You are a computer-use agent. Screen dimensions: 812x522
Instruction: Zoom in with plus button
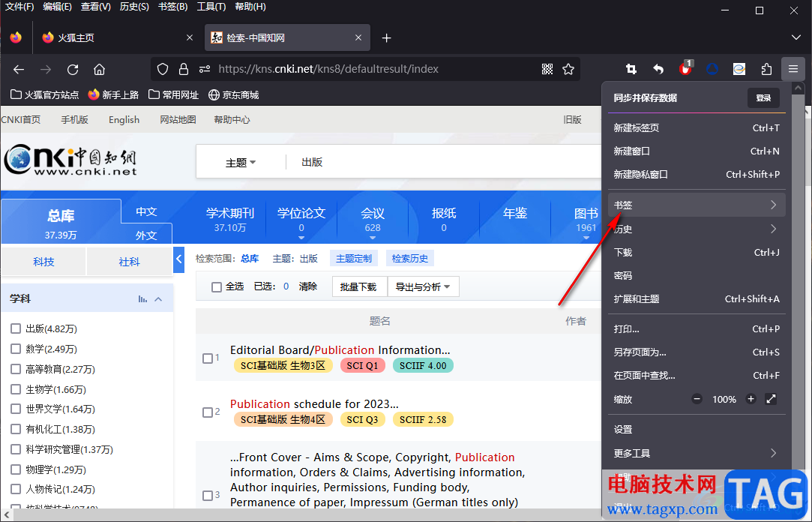pyautogui.click(x=751, y=399)
